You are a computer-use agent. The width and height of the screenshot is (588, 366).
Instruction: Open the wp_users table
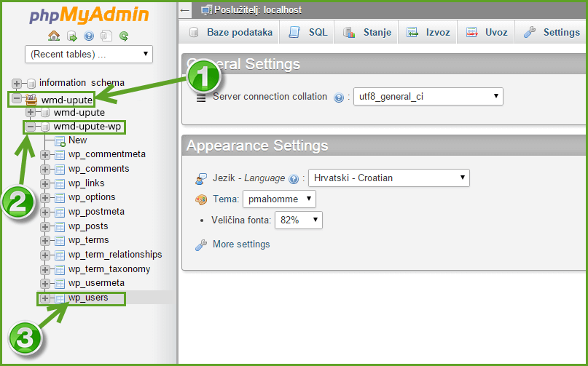[88, 298]
